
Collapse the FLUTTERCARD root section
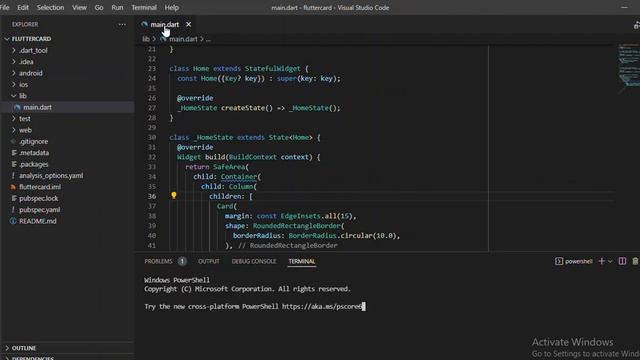pos(7,39)
